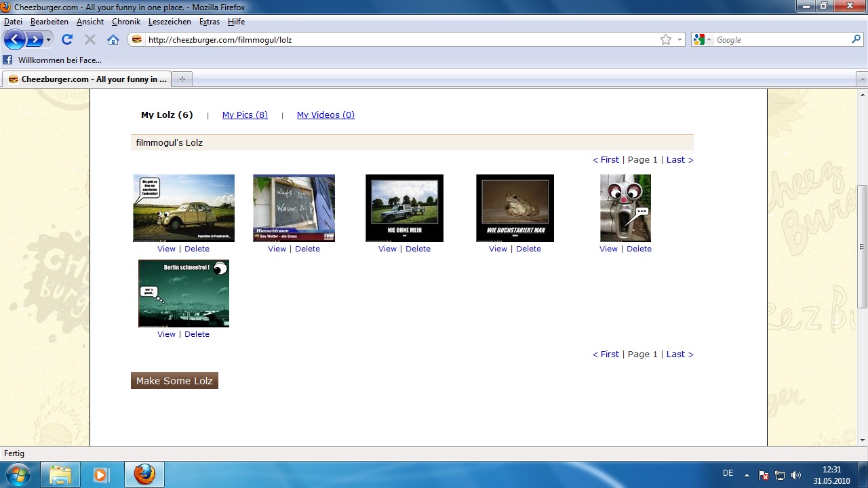Click "Last >" in the pager above the thumbnails

tap(680, 160)
